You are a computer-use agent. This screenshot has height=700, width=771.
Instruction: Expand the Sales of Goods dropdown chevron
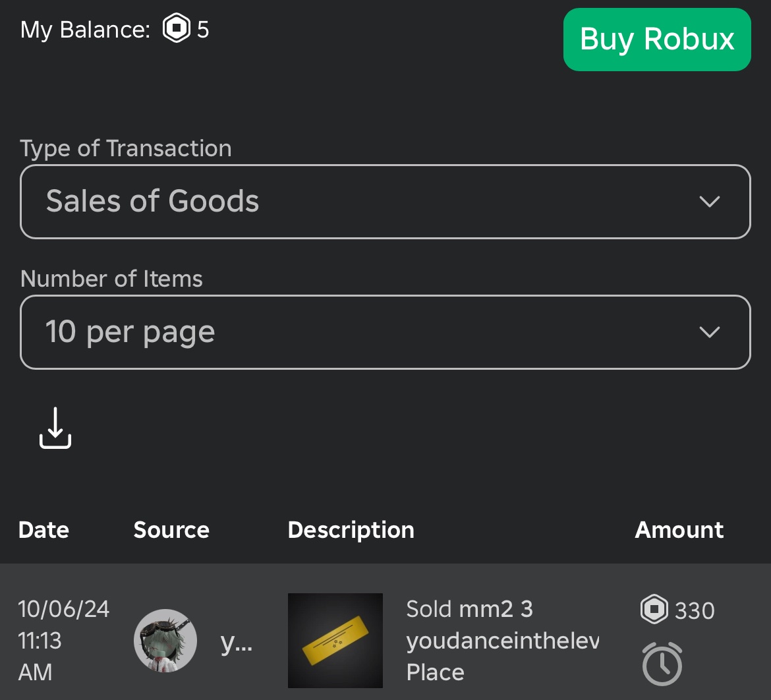point(709,202)
